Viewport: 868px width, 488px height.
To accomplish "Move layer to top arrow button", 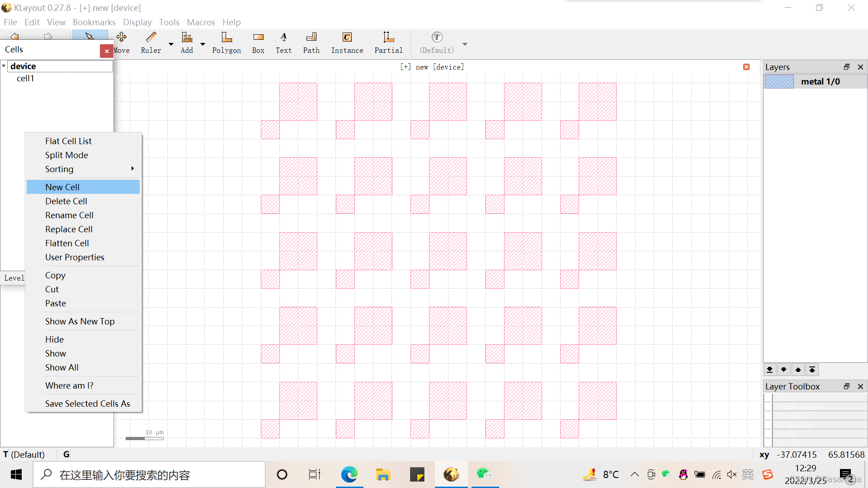I will point(812,370).
